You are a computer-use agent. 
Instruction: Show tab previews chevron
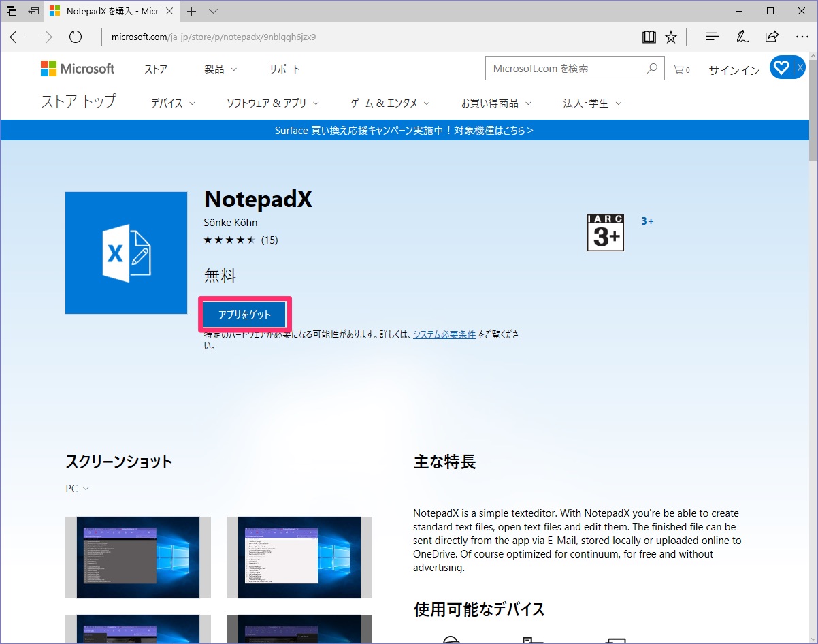(x=213, y=11)
